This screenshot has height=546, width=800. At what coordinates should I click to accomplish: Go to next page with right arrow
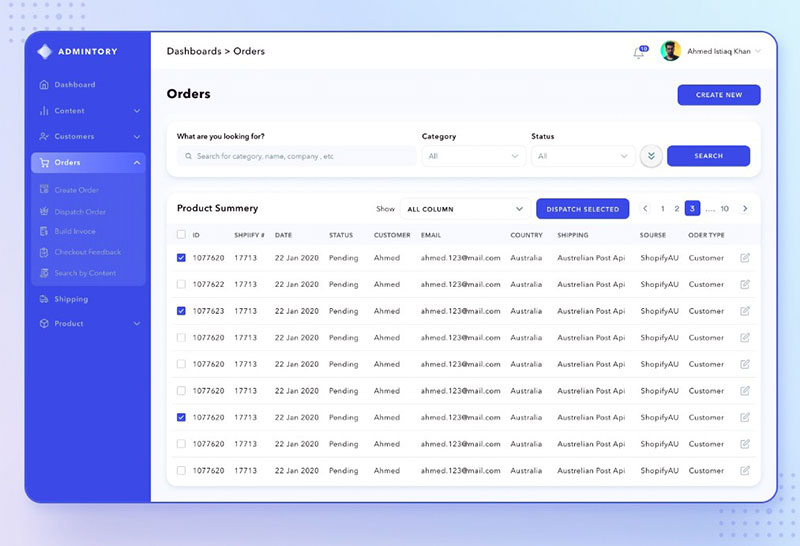pos(745,209)
